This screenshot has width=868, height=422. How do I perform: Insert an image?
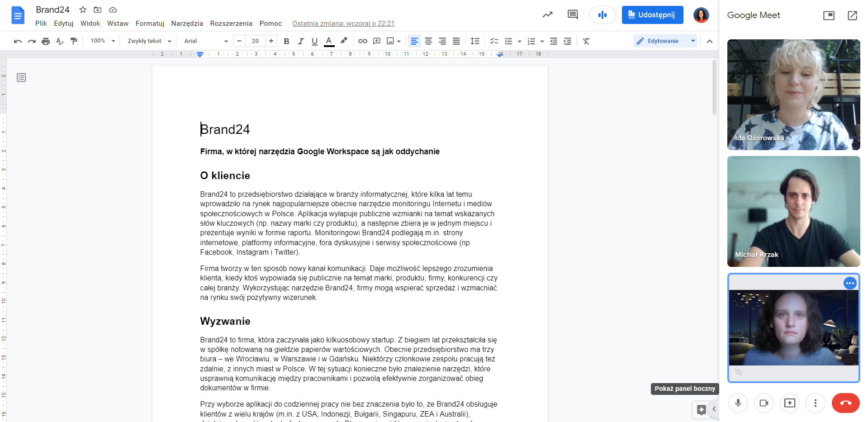(x=390, y=41)
